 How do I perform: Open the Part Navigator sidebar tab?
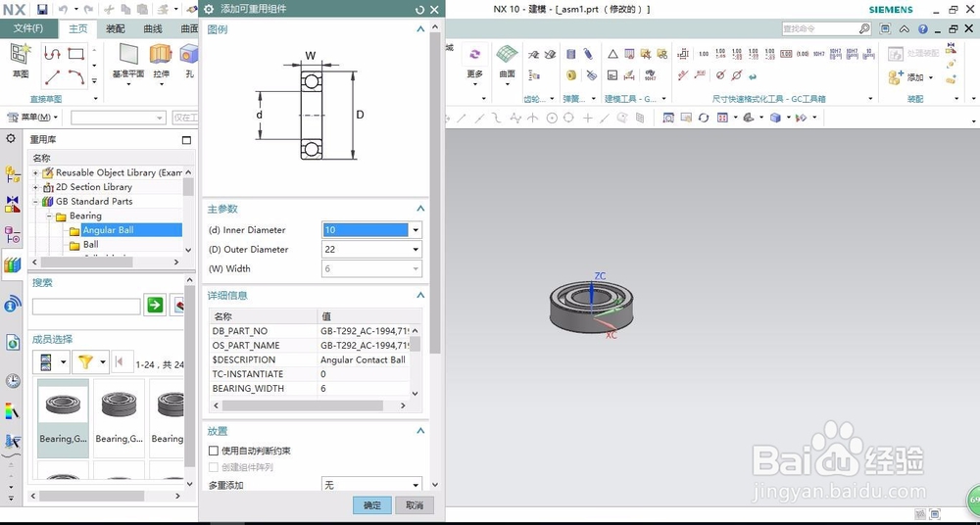point(12,234)
